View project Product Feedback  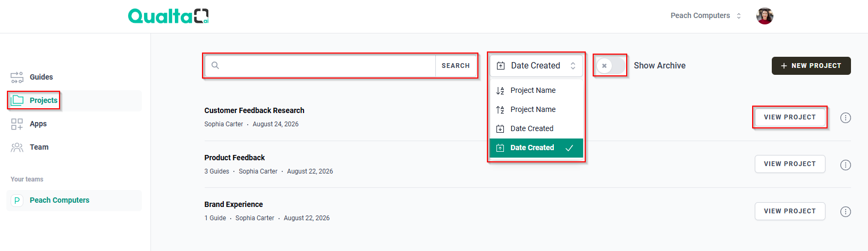pyautogui.click(x=790, y=164)
